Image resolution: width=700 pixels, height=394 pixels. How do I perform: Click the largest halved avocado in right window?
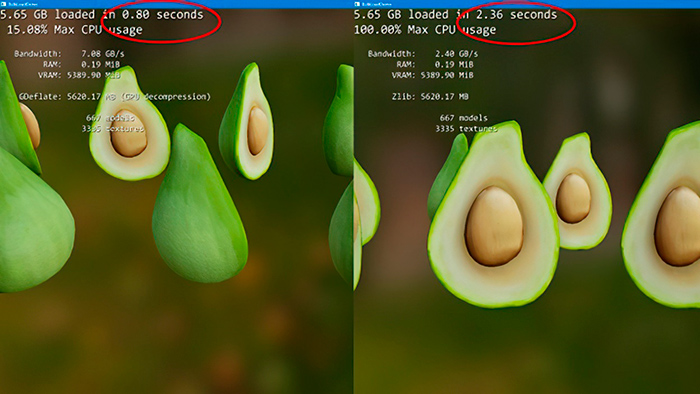click(493, 215)
